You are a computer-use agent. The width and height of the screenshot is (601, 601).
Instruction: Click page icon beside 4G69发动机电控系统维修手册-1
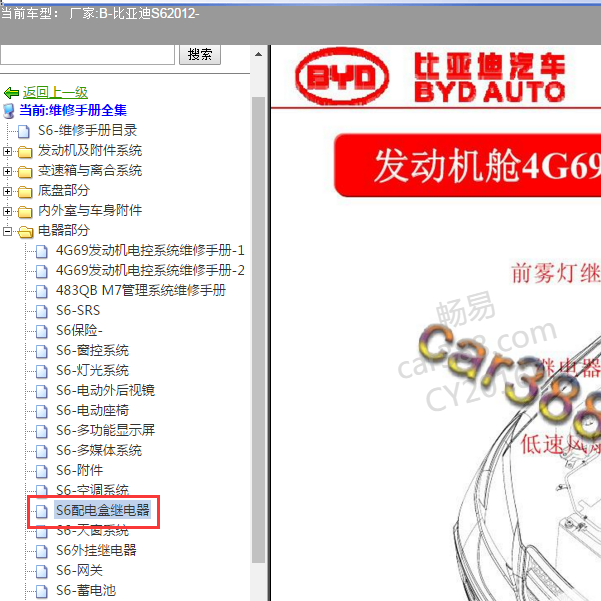[x=42, y=251]
